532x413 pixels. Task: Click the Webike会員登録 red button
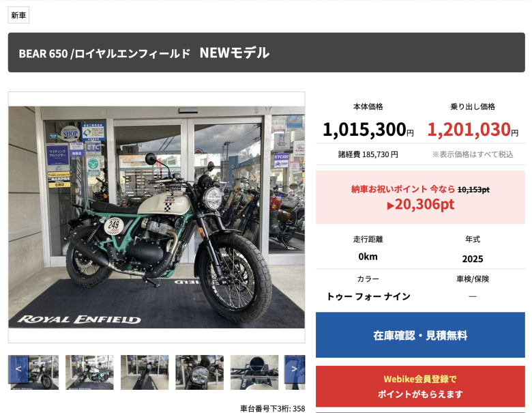click(420, 386)
